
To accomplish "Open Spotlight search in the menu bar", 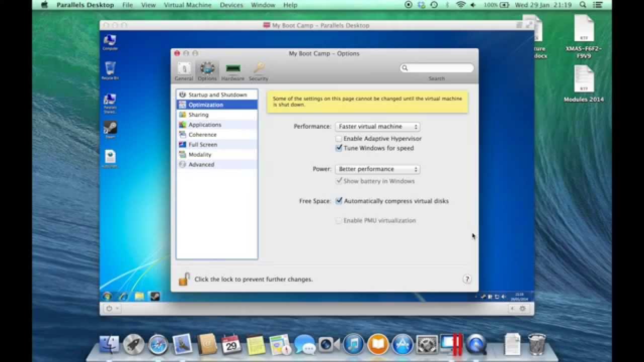I will coord(584,5).
